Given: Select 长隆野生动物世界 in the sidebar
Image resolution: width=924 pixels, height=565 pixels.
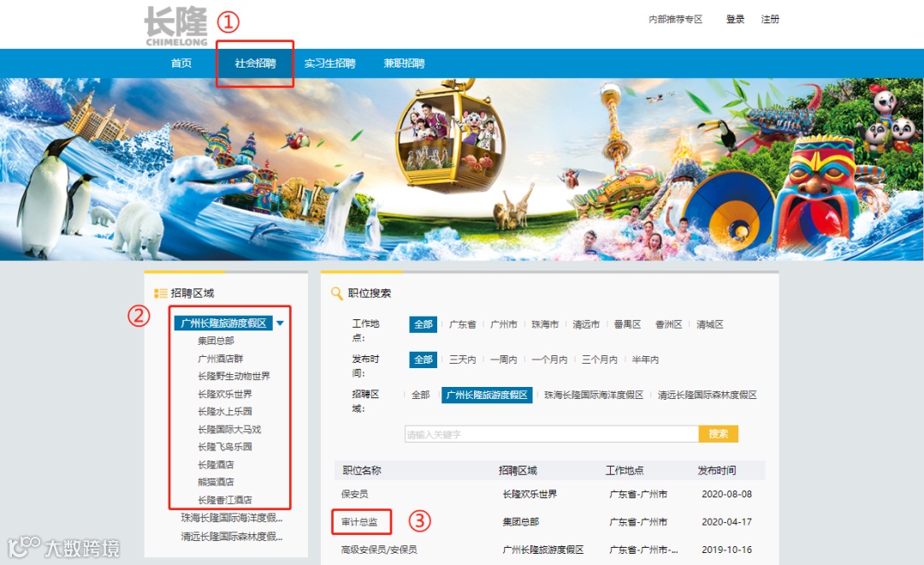Looking at the screenshot, I should pos(234,377).
